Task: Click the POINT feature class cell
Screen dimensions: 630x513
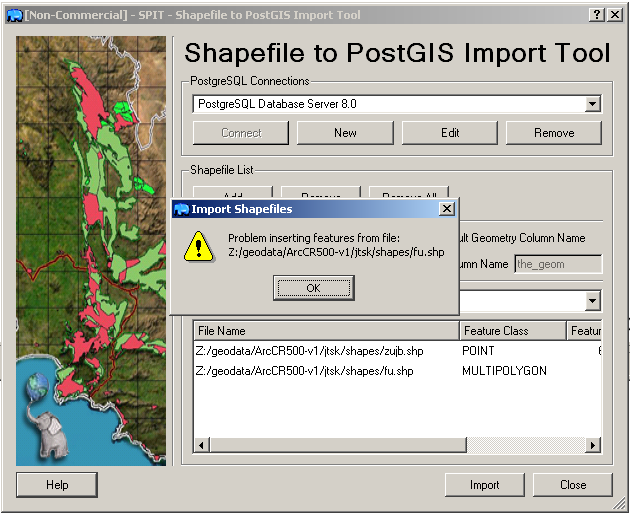Action: click(478, 351)
